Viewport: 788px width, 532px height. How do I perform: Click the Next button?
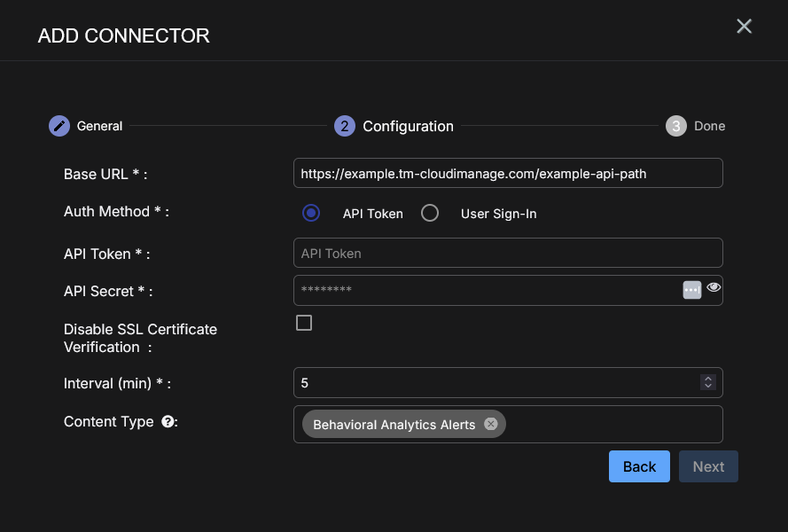pyautogui.click(x=708, y=466)
